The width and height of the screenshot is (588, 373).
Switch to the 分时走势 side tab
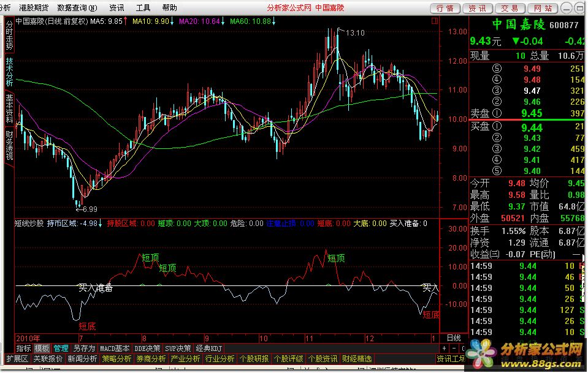point(9,36)
